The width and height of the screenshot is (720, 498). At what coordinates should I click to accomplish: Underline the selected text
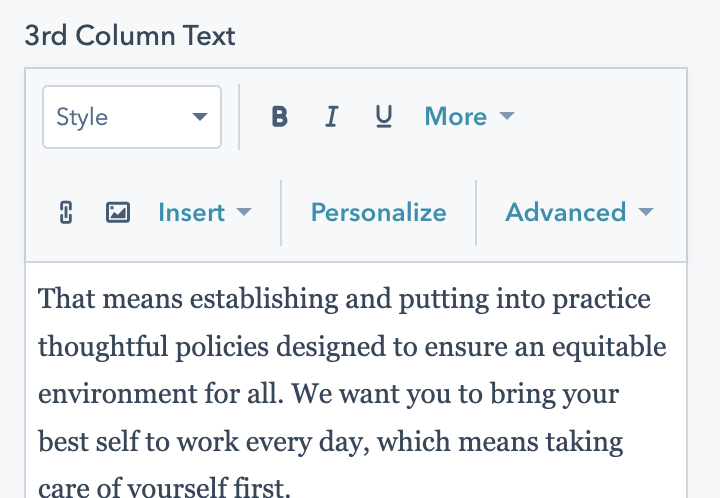383,117
